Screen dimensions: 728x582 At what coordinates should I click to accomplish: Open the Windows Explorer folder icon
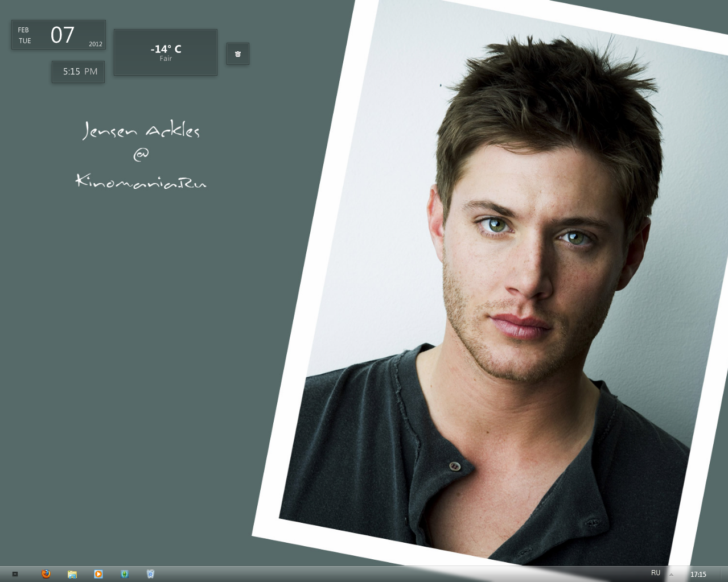[72, 574]
